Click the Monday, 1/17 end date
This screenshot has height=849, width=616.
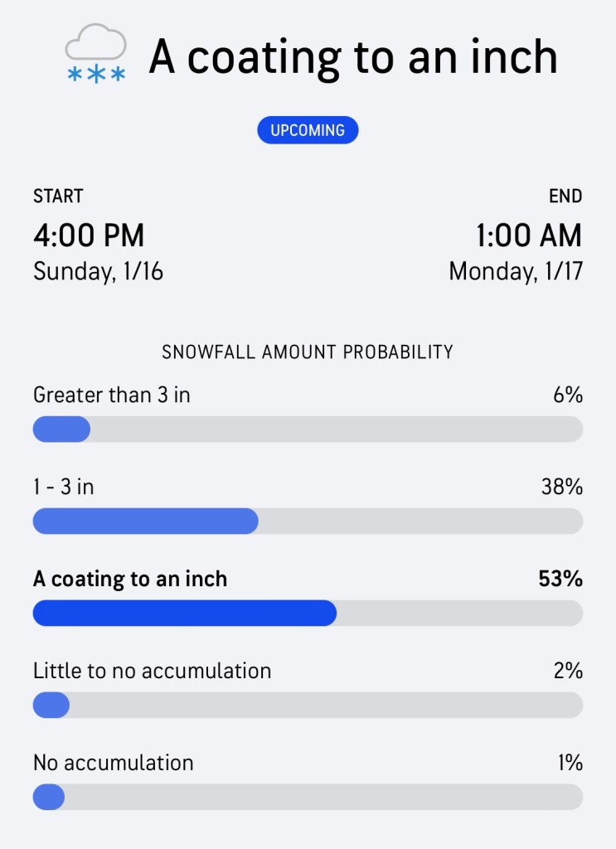pos(515,272)
